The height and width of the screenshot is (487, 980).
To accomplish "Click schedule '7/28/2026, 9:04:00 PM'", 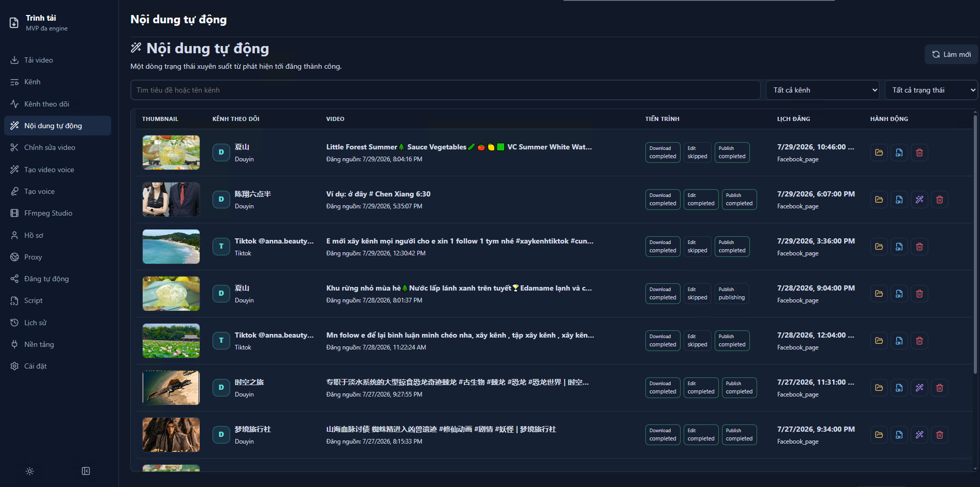I will tap(816, 288).
